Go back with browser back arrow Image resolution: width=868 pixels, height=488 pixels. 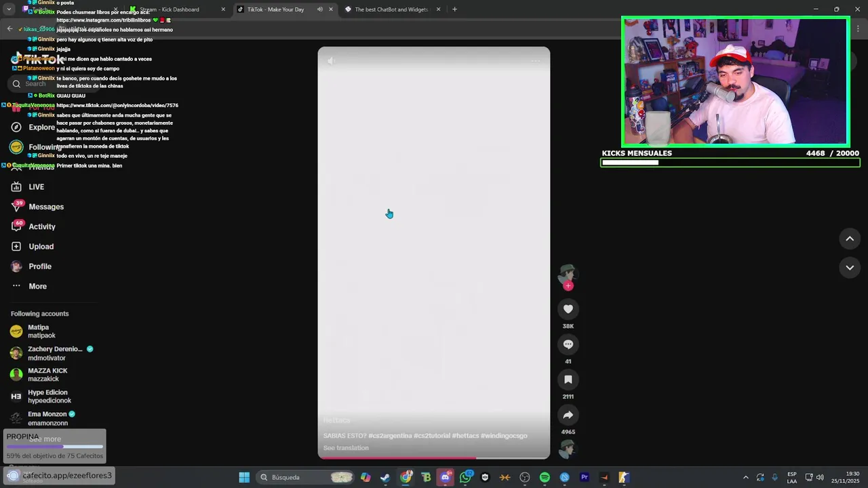pyautogui.click(x=9, y=28)
